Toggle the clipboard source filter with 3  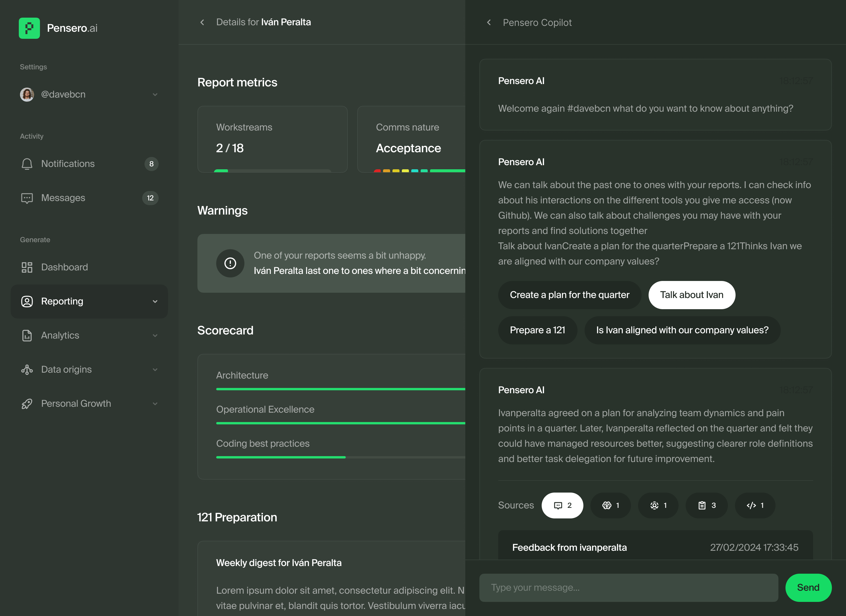coord(706,505)
